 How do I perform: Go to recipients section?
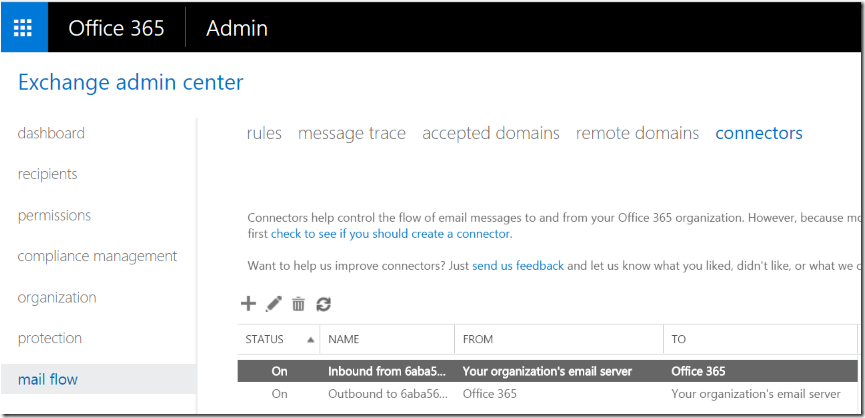pyautogui.click(x=47, y=174)
